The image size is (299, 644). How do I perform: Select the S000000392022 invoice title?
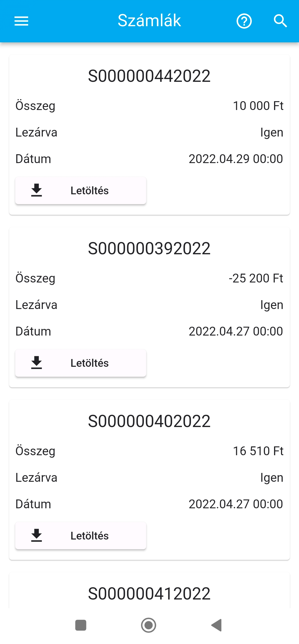point(149,249)
